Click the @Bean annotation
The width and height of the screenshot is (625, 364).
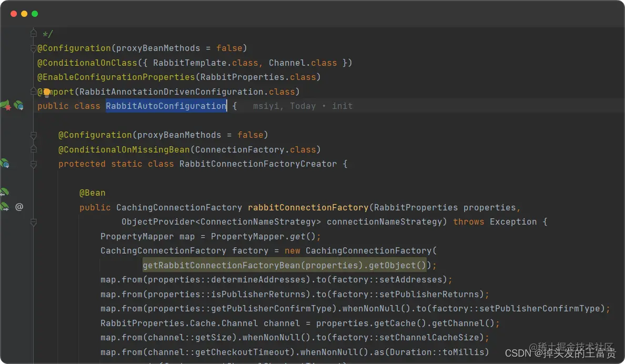click(93, 193)
